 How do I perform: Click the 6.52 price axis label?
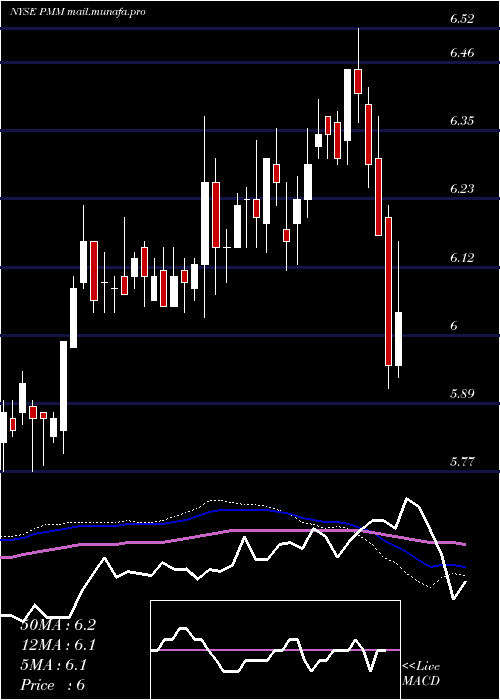coord(462,19)
